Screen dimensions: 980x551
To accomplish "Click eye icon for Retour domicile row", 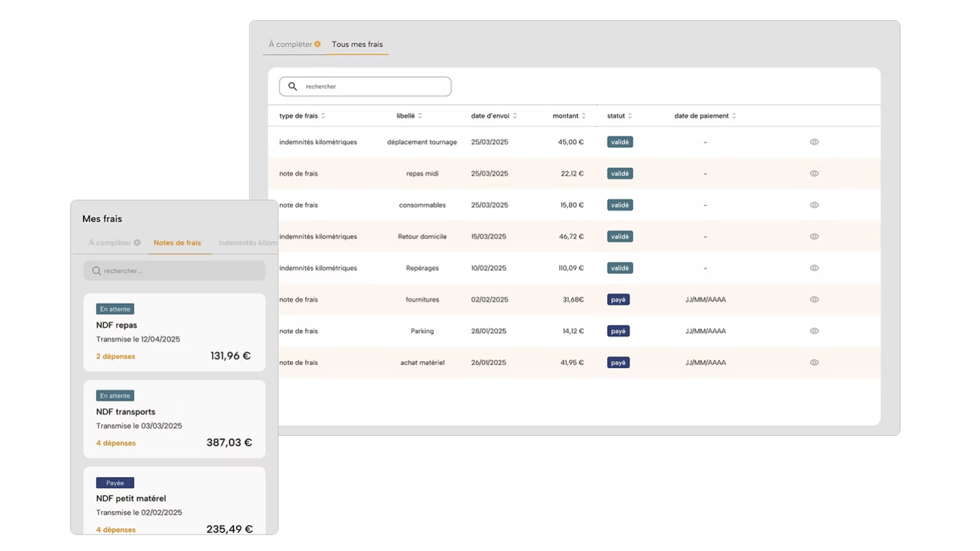I will (x=814, y=236).
